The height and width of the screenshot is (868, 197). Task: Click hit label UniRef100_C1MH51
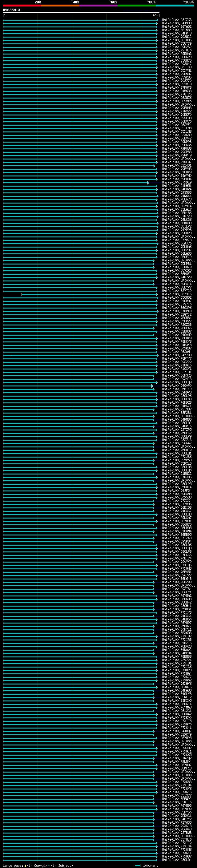point(176,186)
